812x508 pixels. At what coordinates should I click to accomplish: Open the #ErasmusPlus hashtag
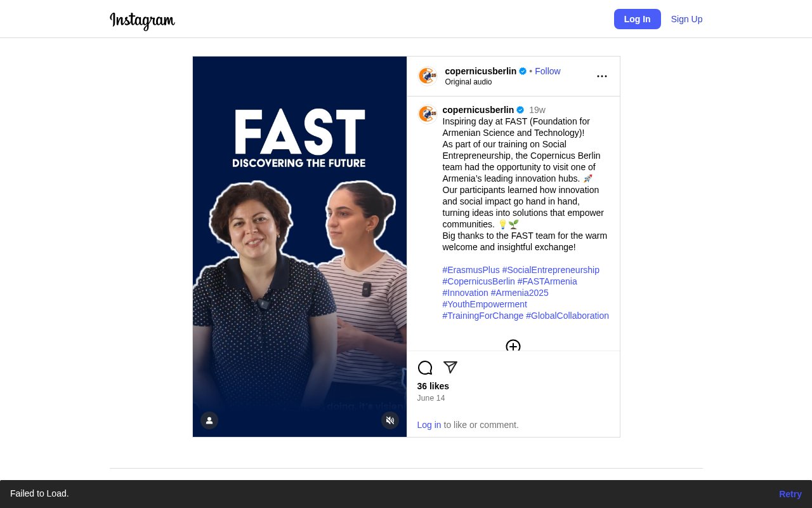click(471, 270)
